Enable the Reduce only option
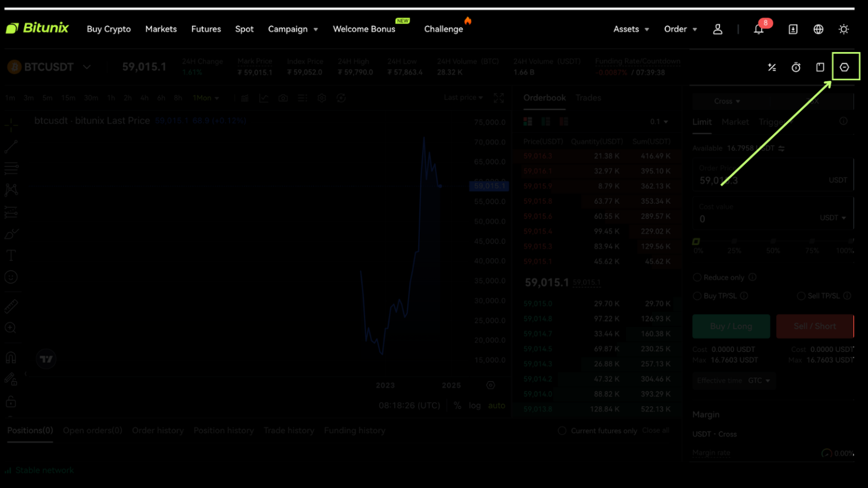This screenshot has width=868, height=488. tap(697, 277)
